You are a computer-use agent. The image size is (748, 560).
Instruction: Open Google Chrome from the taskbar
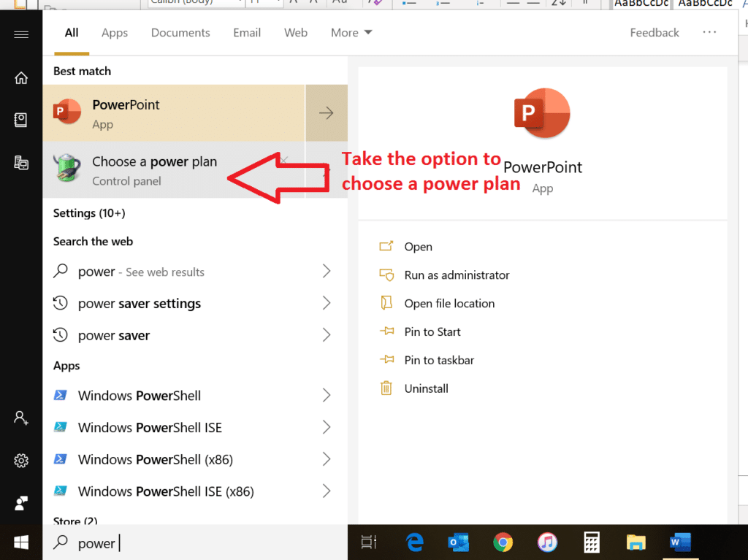[x=503, y=542]
